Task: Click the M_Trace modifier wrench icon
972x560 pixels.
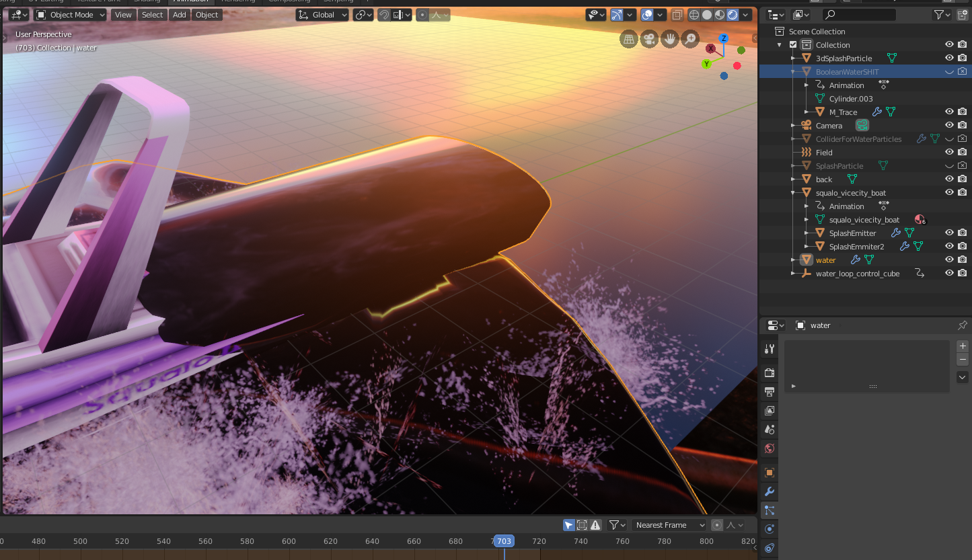Action: pyautogui.click(x=877, y=112)
